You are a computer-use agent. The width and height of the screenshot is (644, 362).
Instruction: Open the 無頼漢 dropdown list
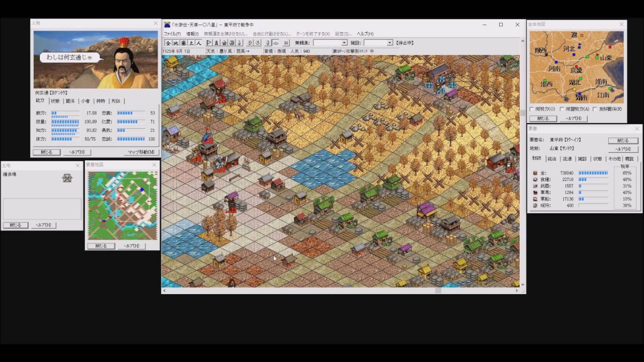coord(344,43)
